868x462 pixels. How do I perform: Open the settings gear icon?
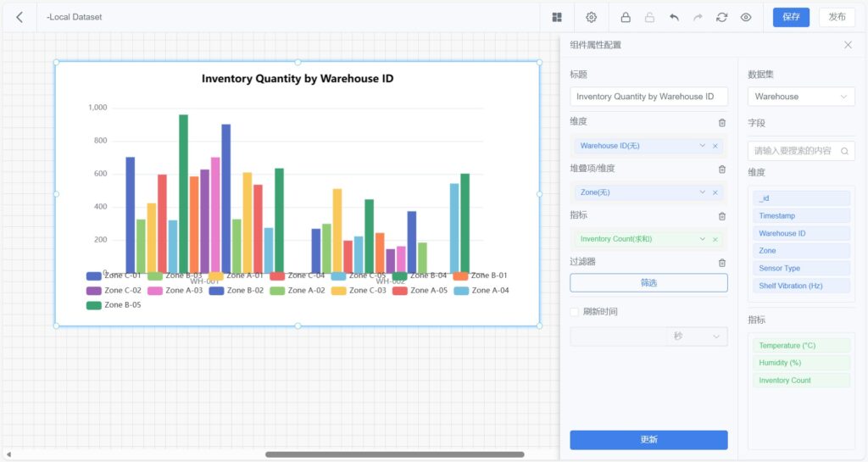tap(592, 17)
